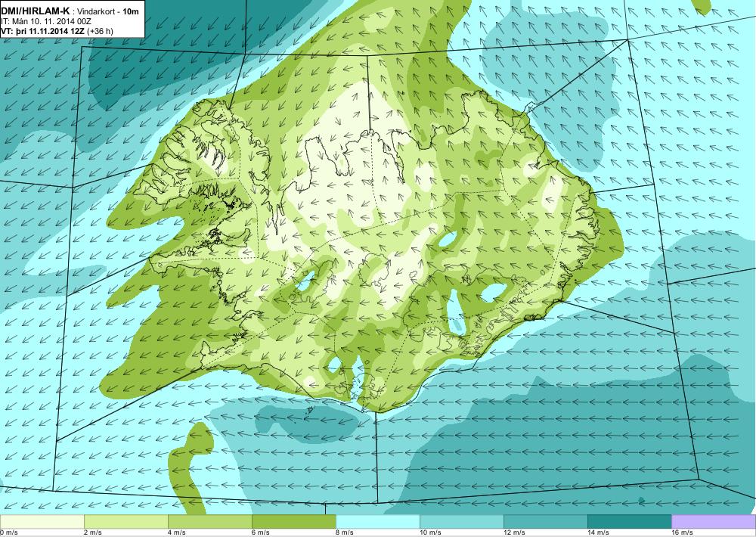Click the "2 m/s" legend label
756x537 pixels.
[93, 532]
